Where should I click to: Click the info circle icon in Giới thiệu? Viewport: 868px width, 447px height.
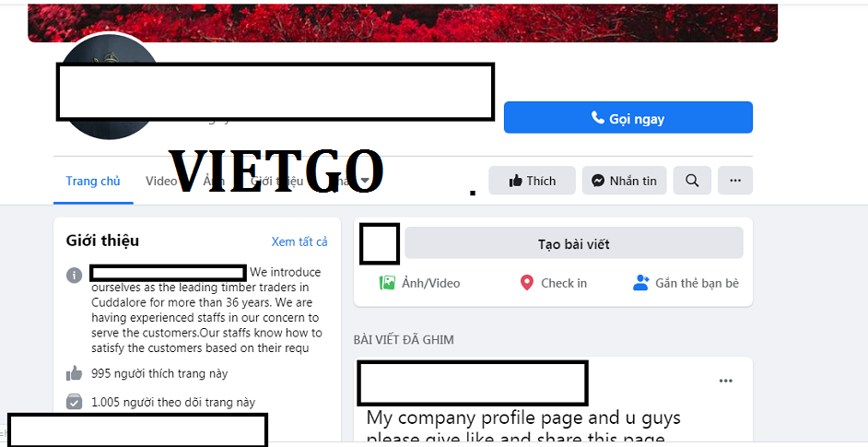coord(75,275)
